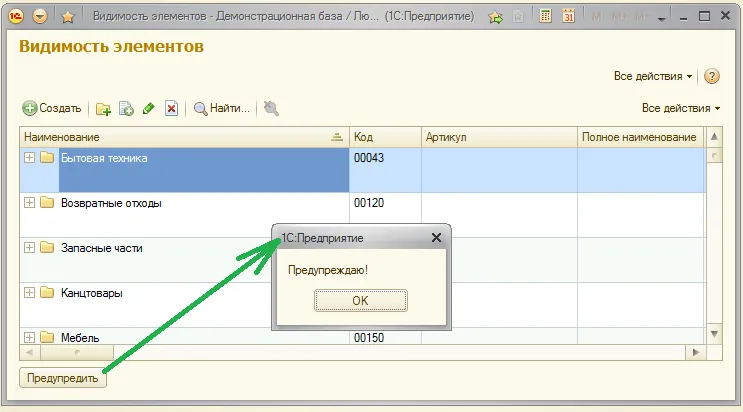The image size is (743, 412).
Task: Click the horizontal scrollbar thumb
Action: tap(77, 352)
